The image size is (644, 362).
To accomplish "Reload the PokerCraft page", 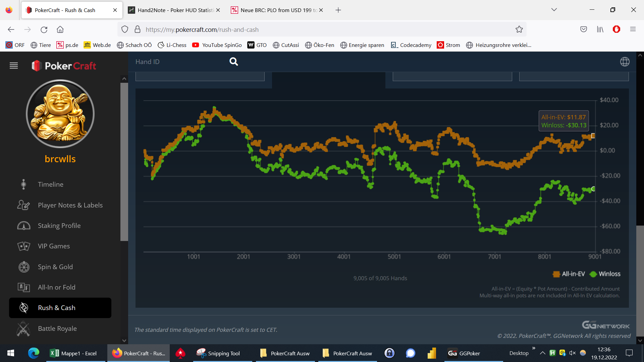I will point(44,29).
